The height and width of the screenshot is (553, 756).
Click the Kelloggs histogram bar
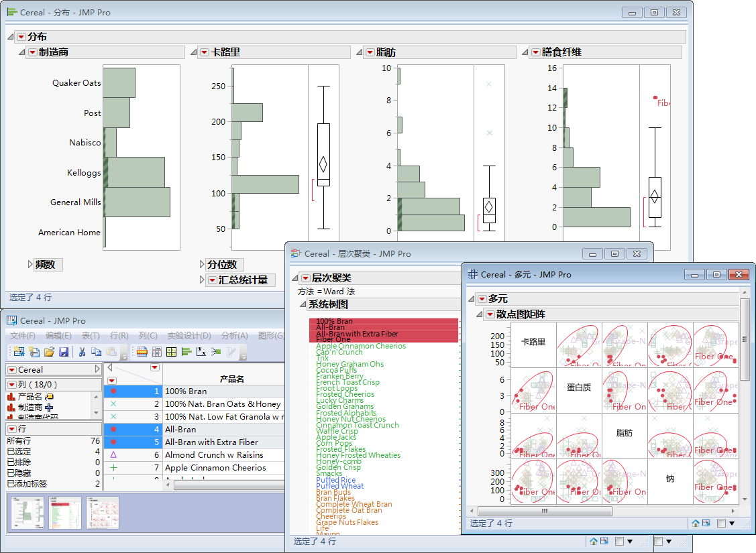[x=135, y=172]
